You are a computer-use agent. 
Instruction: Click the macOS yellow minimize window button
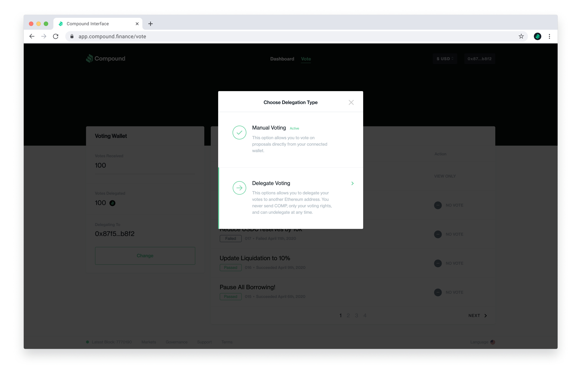(x=39, y=24)
